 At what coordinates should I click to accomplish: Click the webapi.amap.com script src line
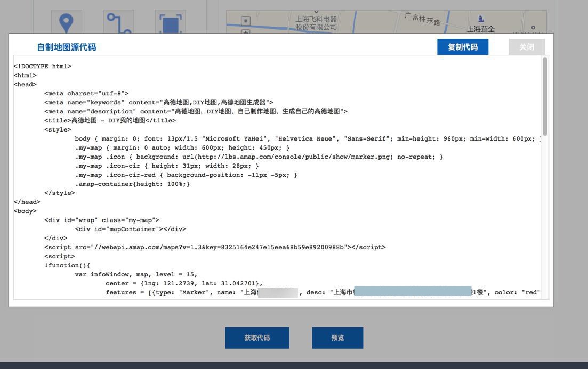[x=215, y=247]
